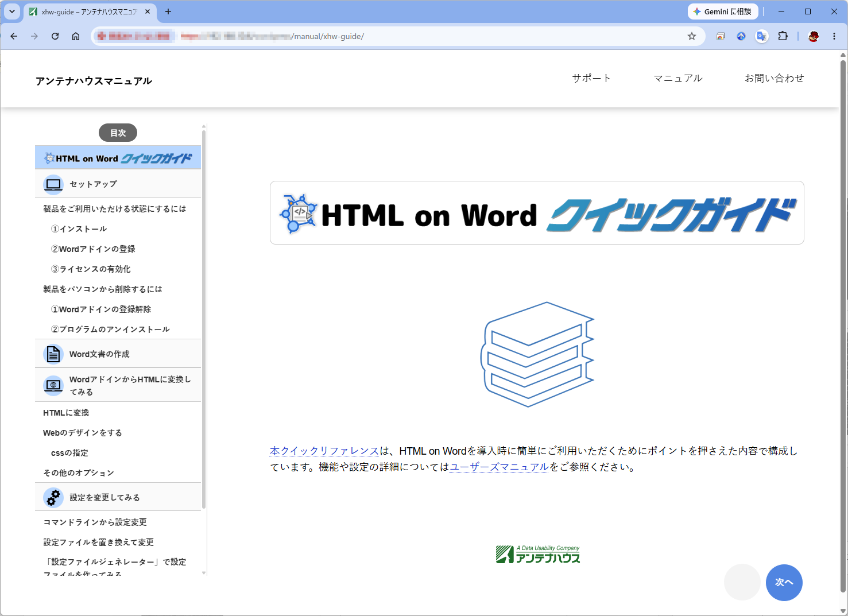Viewport: 848px width, 616px height.
Task: Open 設定ファイルを置き換えて変更
Action: pyautogui.click(x=99, y=543)
